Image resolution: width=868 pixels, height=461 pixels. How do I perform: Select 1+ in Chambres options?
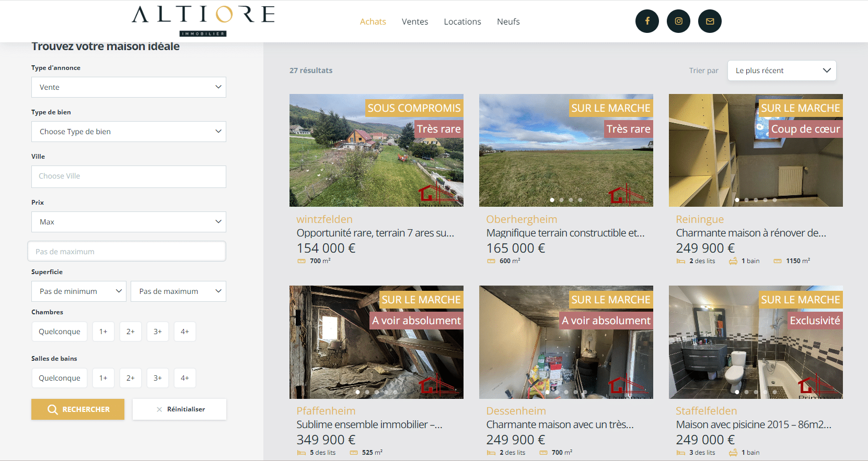pos(103,332)
